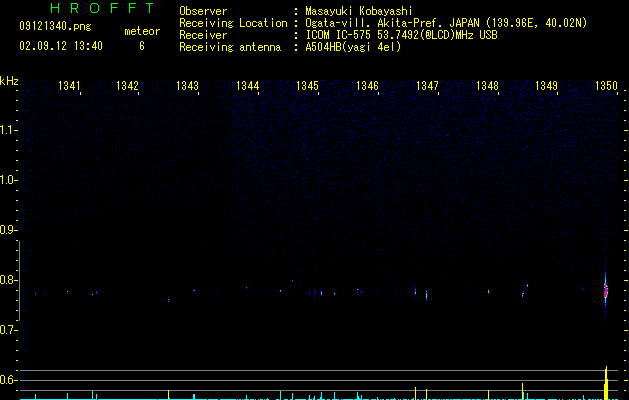629x400 pixels.
Task: Select the filename 09121340.png
Action: (x=55, y=27)
